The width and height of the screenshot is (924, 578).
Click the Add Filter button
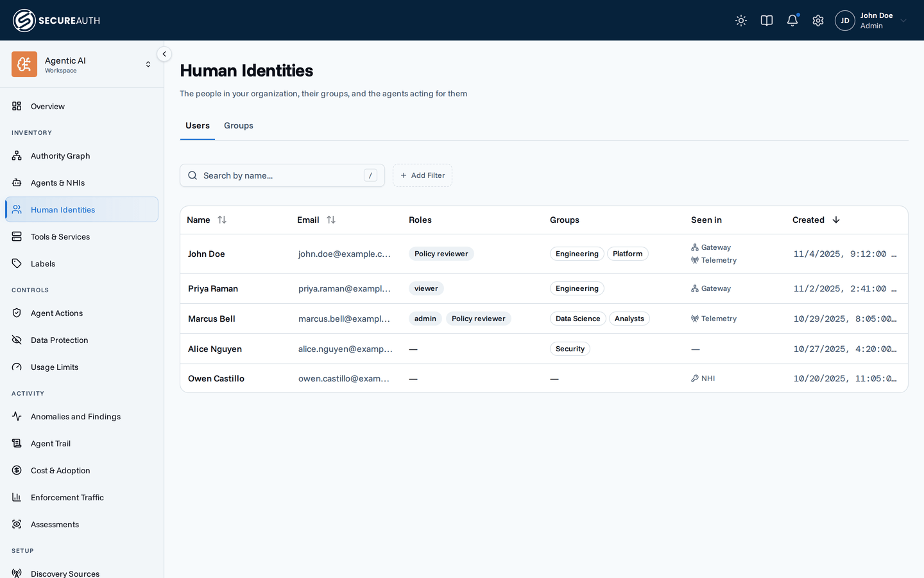(x=422, y=175)
